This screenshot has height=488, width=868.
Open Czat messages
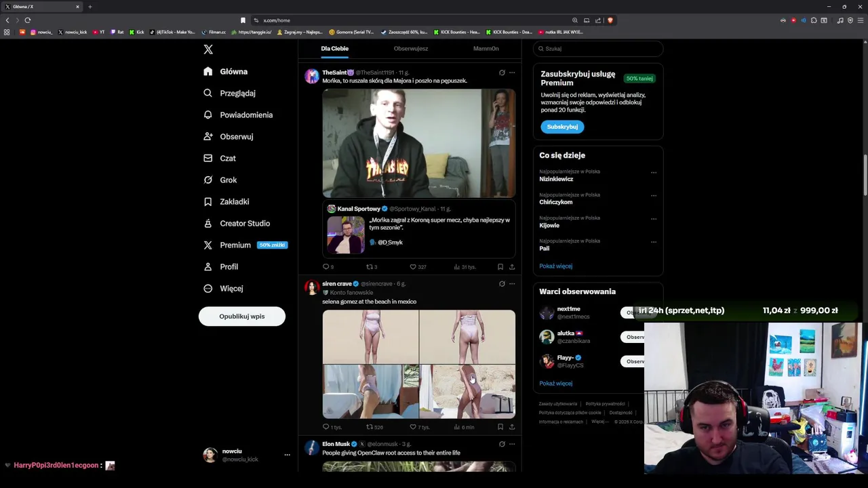point(220,158)
